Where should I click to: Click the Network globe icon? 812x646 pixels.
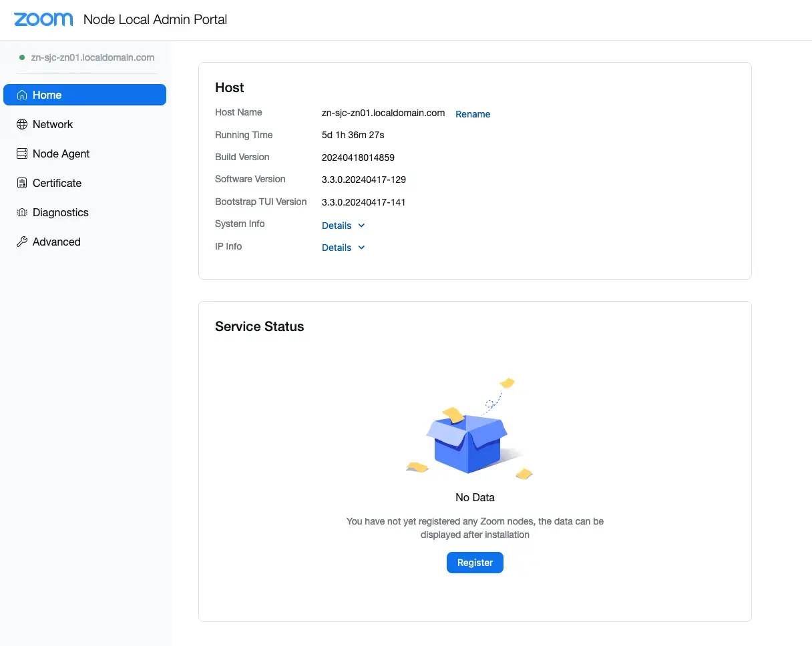point(22,124)
